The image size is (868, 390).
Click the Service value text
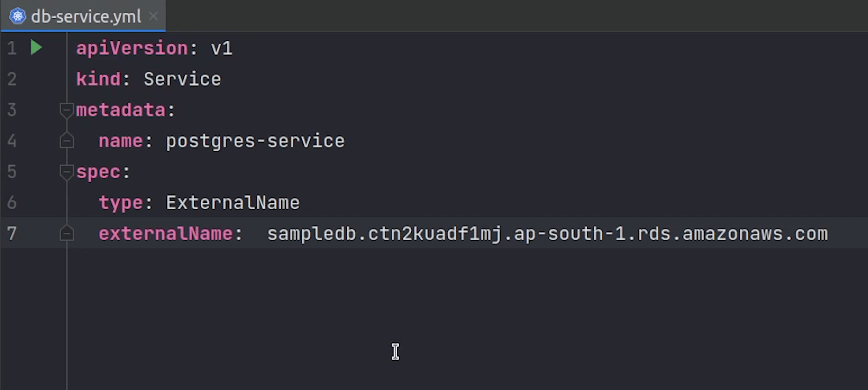[182, 79]
